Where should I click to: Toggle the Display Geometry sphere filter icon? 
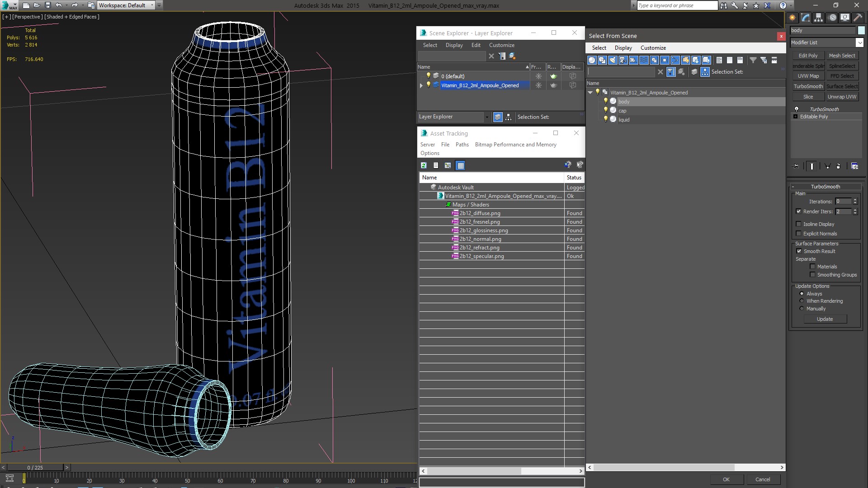click(x=592, y=60)
